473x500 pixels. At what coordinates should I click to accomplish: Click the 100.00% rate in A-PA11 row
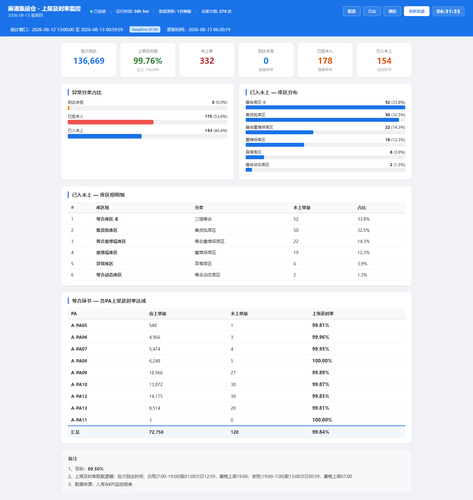click(322, 420)
